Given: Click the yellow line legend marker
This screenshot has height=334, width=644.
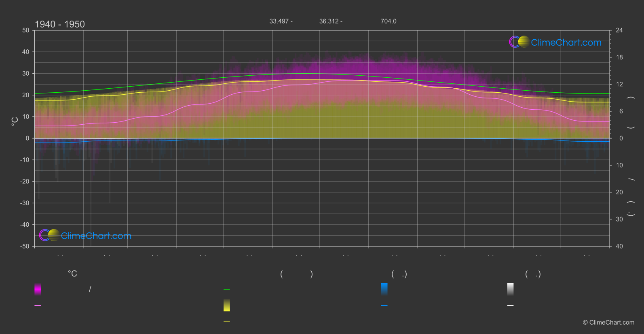Looking at the screenshot, I should pos(227,321).
